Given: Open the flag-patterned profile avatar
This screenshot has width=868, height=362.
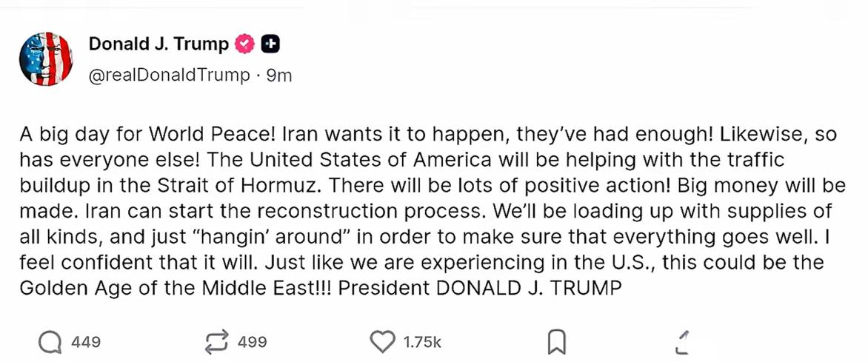Looking at the screenshot, I should coord(45,59).
